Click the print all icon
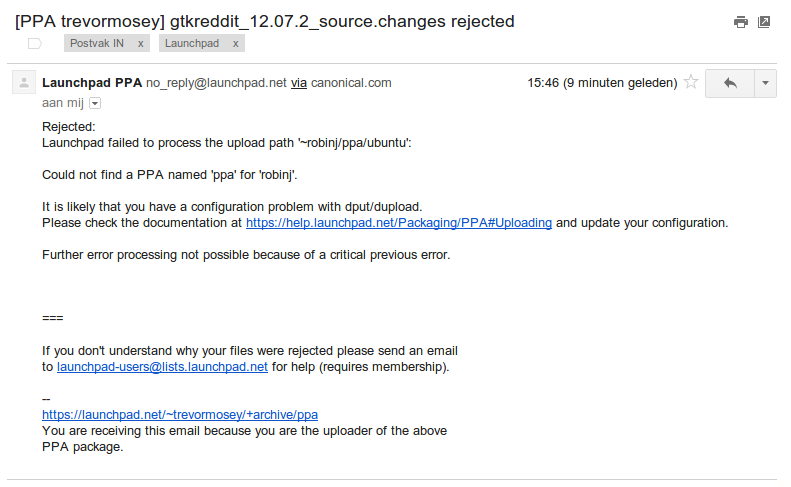 (741, 22)
